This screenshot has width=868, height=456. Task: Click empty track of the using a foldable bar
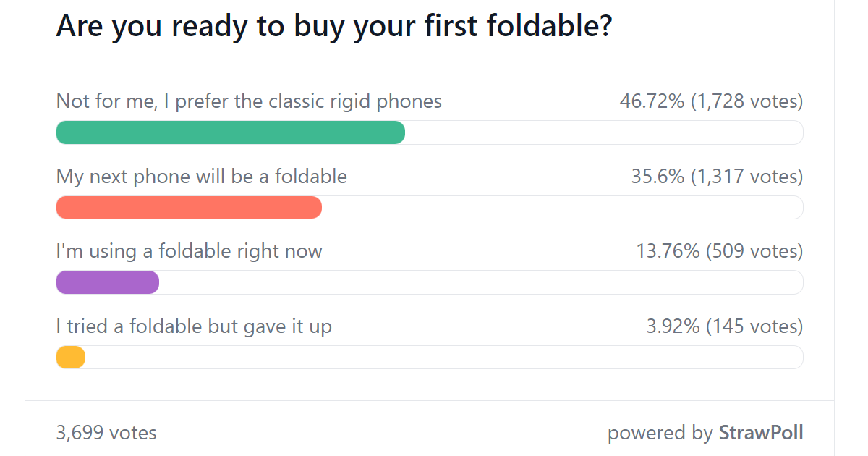(x=481, y=282)
